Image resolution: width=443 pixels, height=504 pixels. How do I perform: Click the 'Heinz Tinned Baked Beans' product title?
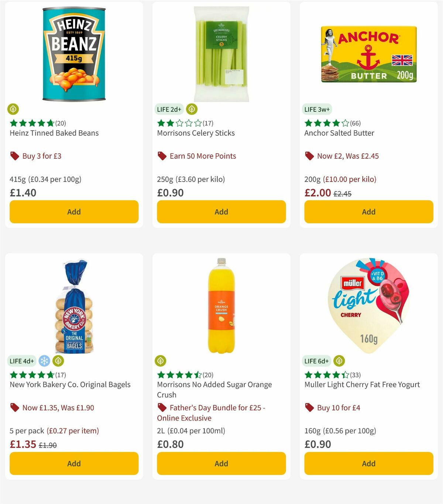click(x=54, y=133)
